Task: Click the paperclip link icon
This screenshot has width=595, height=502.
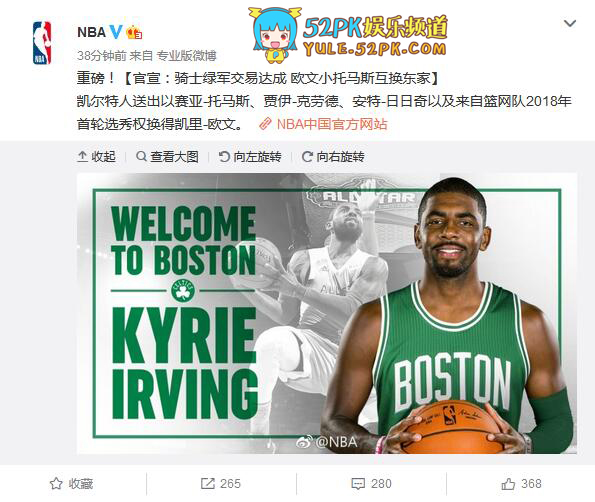Action: 265,124
